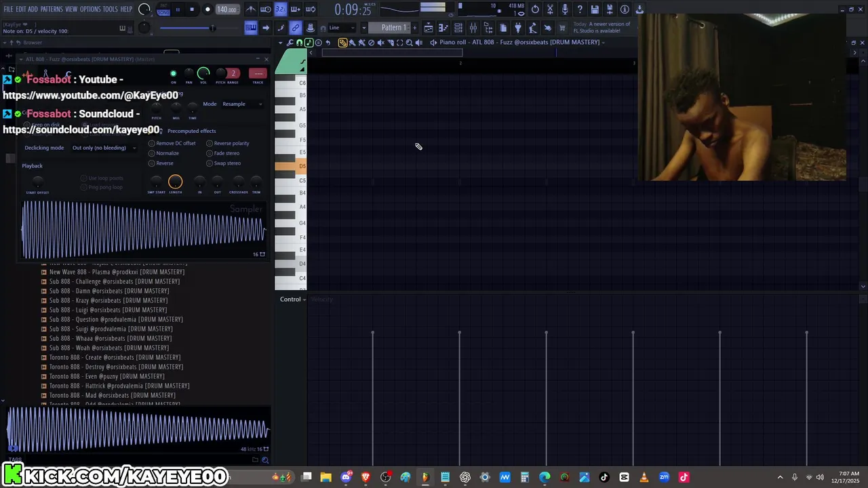Select the Draw pencil tool in piano roll

[342, 43]
